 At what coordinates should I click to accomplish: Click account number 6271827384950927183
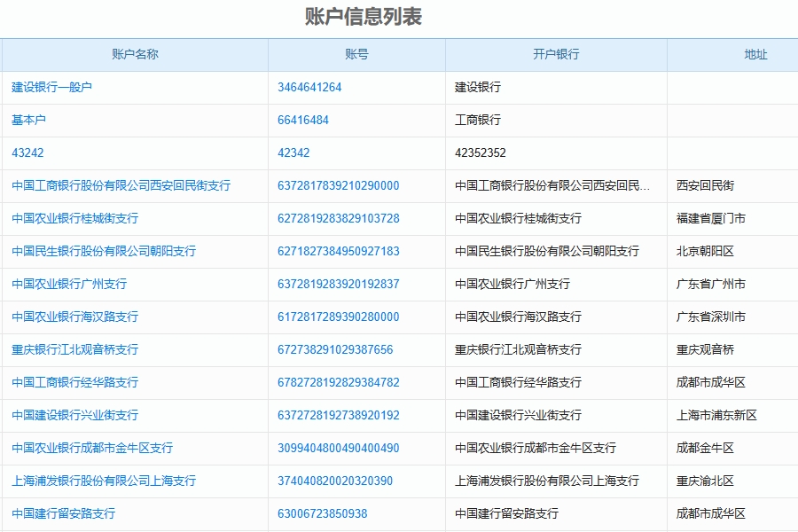click(339, 251)
